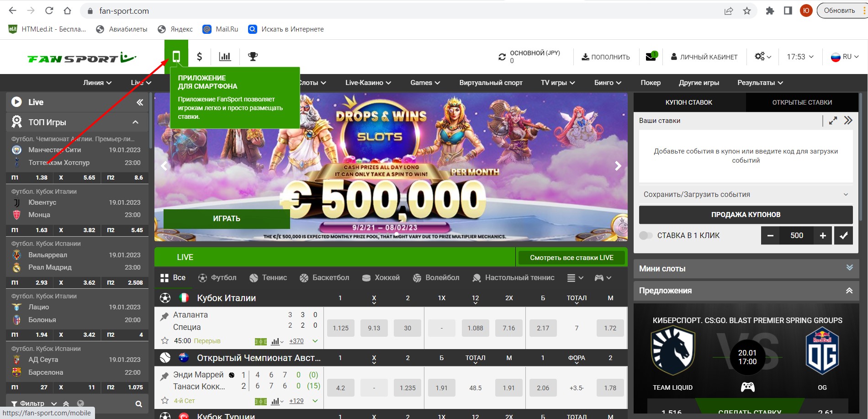The height and width of the screenshot is (419, 868).
Task: Click the trophy icon in header
Action: [253, 57]
